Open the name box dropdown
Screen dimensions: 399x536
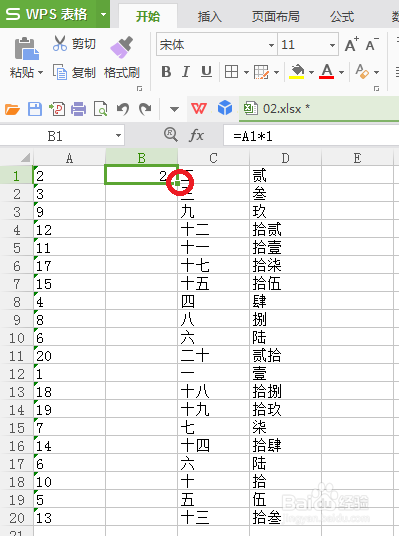tap(118, 136)
